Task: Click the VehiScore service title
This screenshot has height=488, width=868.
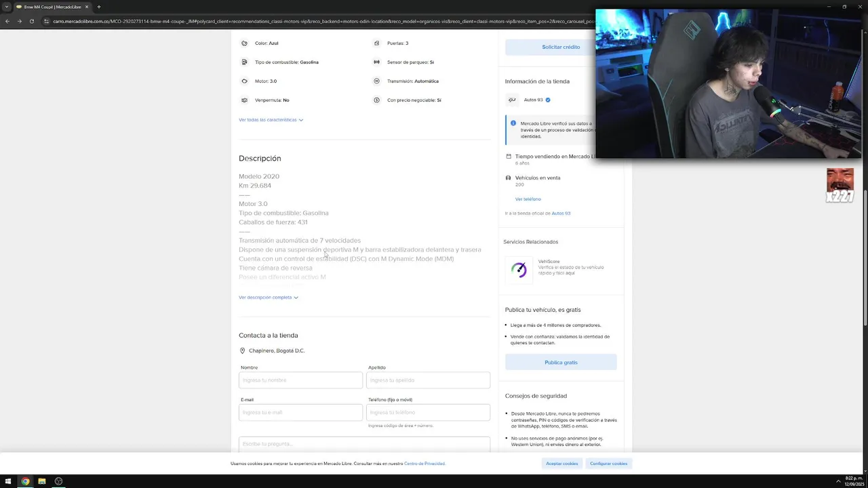Action: coord(549,262)
